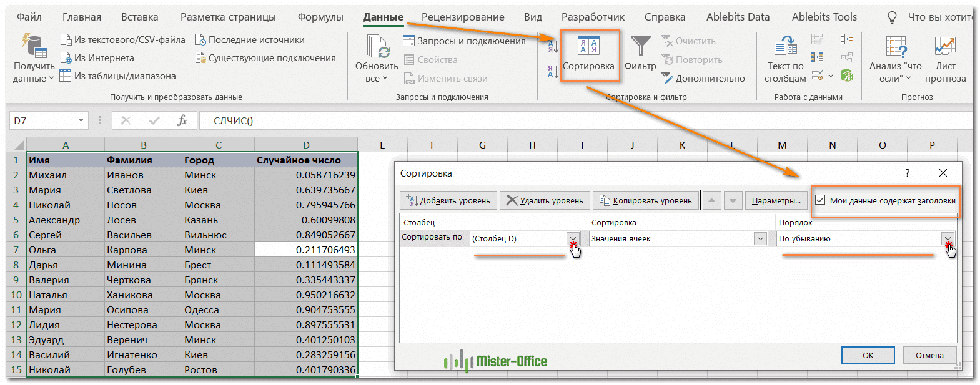Viewport: 980px width, 385px height.
Task: Expand the Значения ячеек sort-on dropdown
Action: 760,238
